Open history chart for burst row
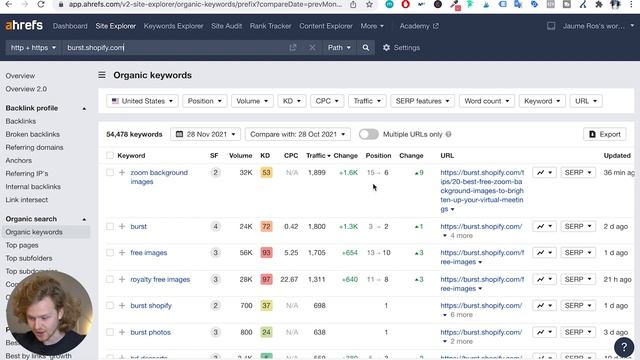640x360 pixels. [544, 227]
